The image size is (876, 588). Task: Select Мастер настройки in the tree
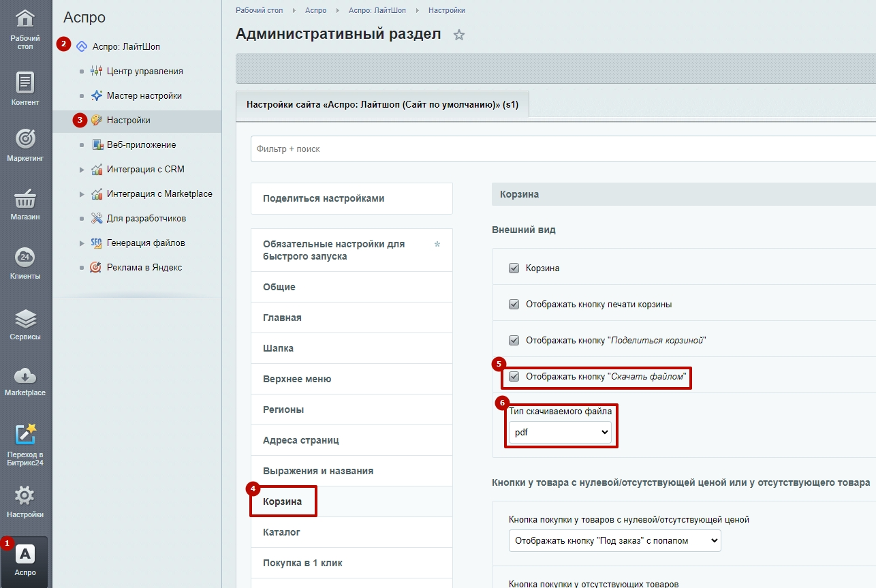pos(144,95)
